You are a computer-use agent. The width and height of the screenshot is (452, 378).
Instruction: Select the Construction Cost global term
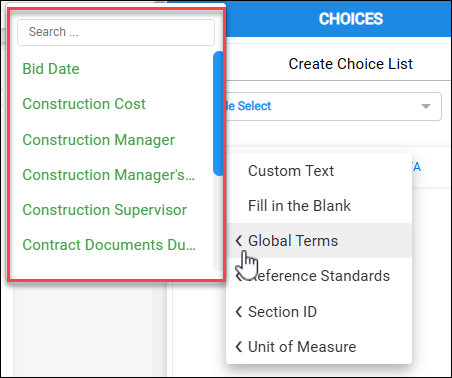click(x=84, y=104)
